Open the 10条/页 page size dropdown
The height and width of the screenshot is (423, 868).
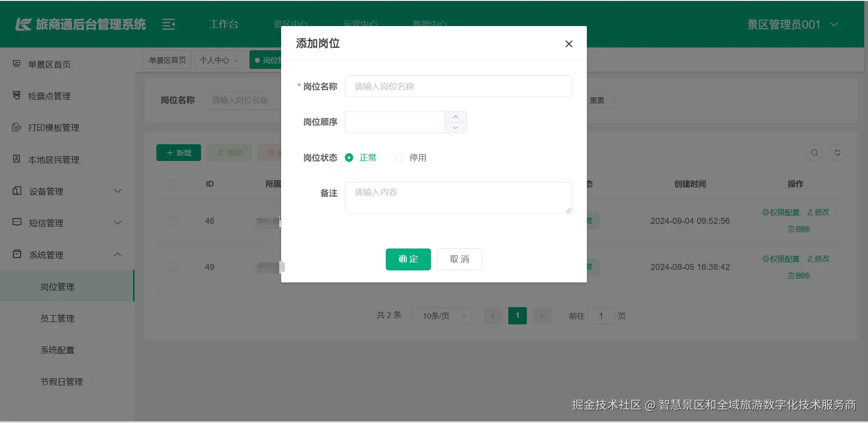point(440,316)
